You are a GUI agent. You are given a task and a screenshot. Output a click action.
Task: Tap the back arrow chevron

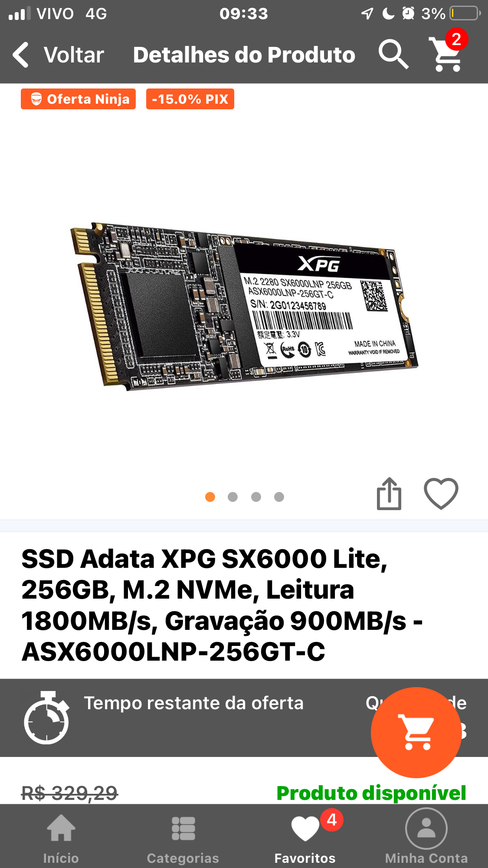20,55
